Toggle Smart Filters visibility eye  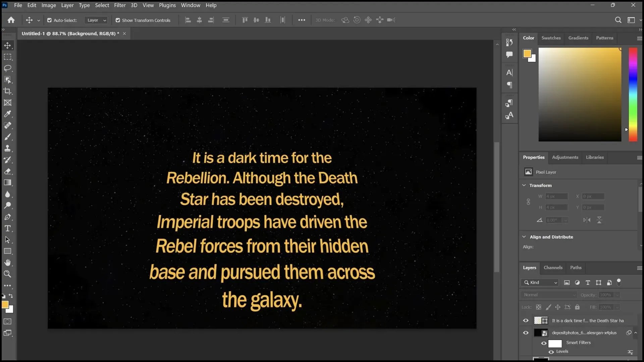click(x=544, y=343)
